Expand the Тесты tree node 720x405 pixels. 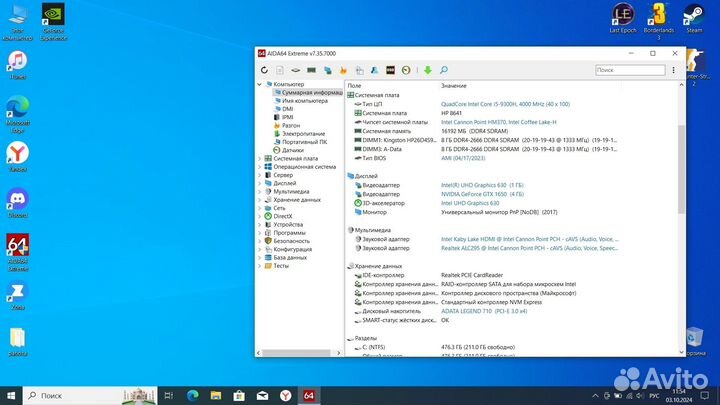click(259, 266)
